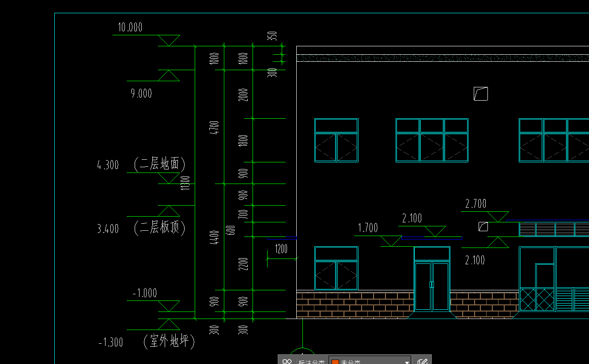Select the 4.300 elevation value
589x364 pixels.
(108, 165)
